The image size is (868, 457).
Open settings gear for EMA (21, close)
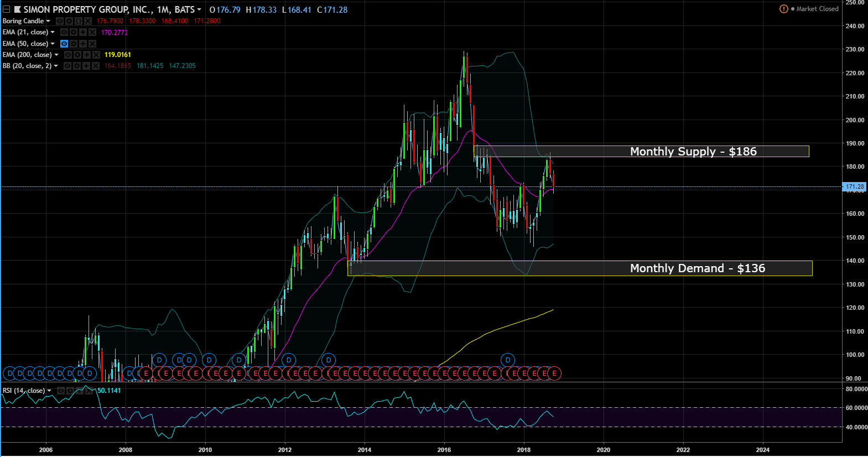pos(74,32)
